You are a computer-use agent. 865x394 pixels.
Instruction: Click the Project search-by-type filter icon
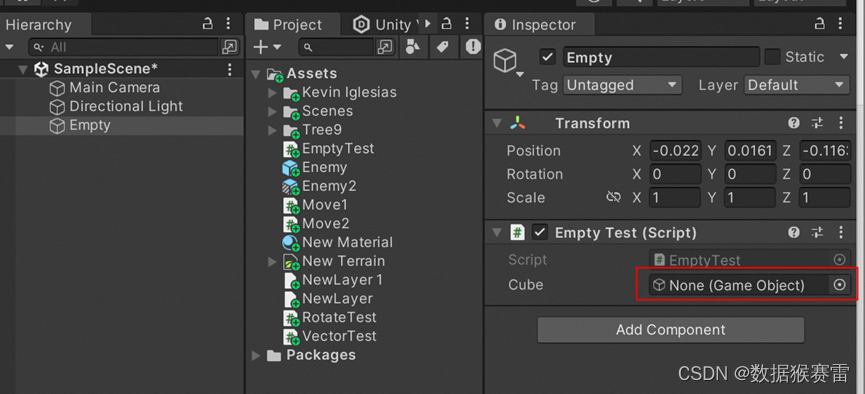tap(413, 47)
